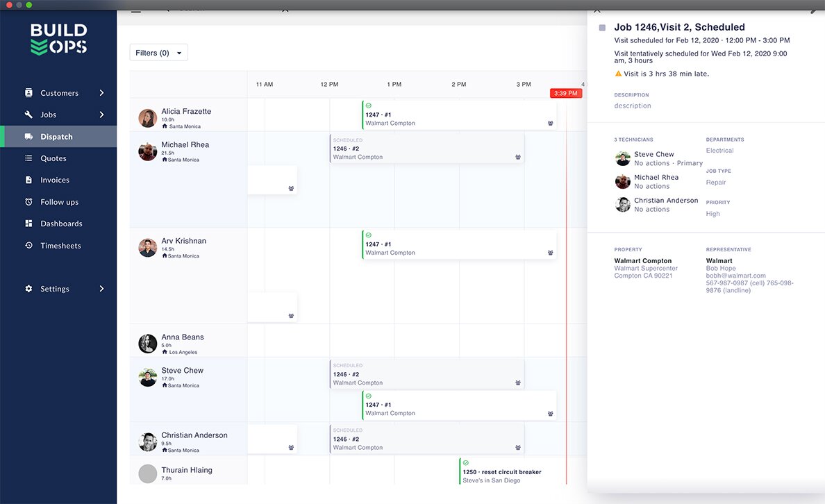Open the Customers section icon
Screen dimensions: 825x504
click(x=28, y=92)
